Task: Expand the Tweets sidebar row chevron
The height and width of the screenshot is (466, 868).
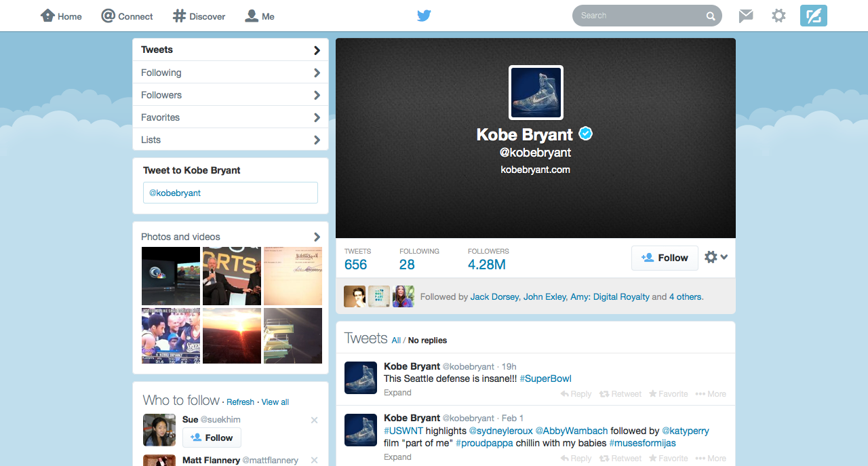Action: point(317,50)
